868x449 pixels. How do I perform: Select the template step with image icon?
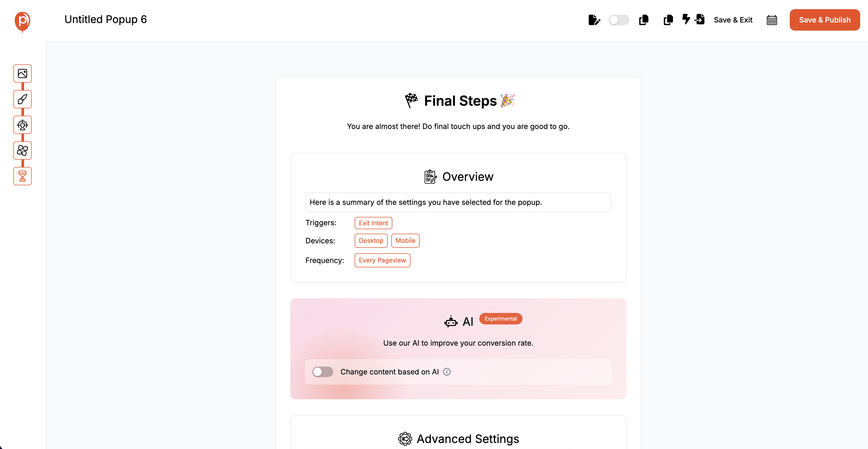[22, 74]
